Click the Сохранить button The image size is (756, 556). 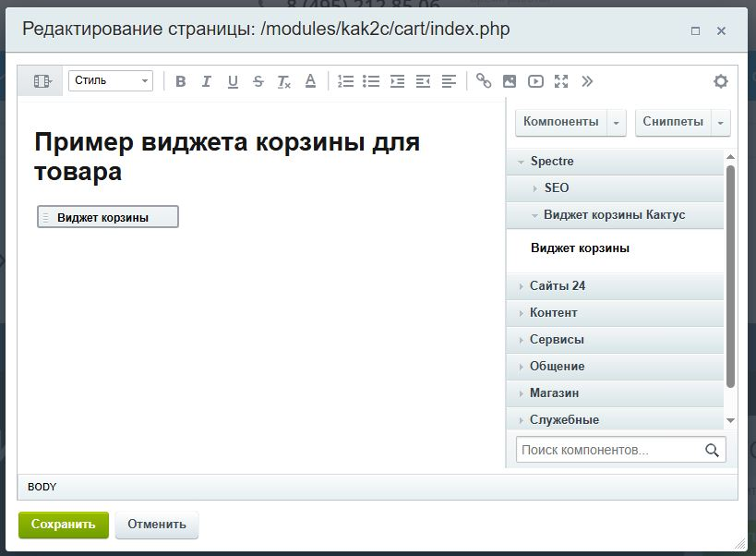[x=64, y=525]
